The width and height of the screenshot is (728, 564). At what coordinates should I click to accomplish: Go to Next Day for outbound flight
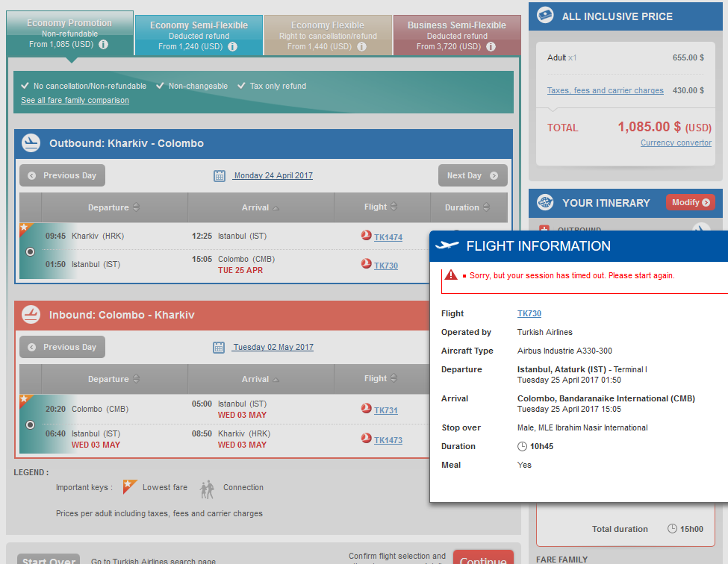[472, 176]
